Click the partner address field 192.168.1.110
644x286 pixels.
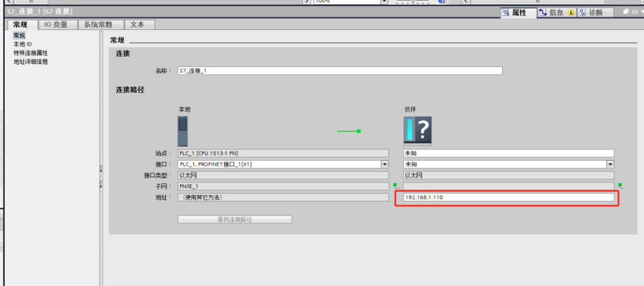point(509,198)
